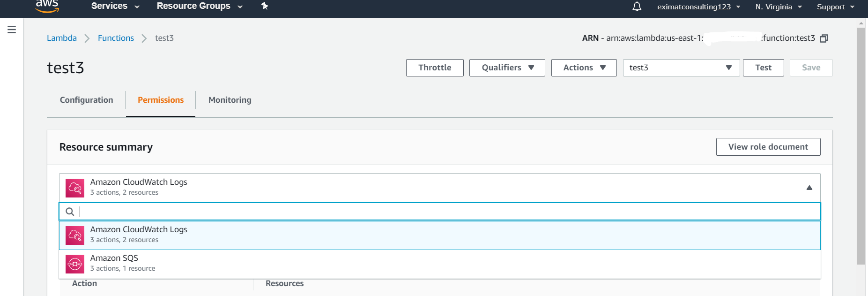Click the Resources column header
868x296 pixels.
tap(284, 283)
